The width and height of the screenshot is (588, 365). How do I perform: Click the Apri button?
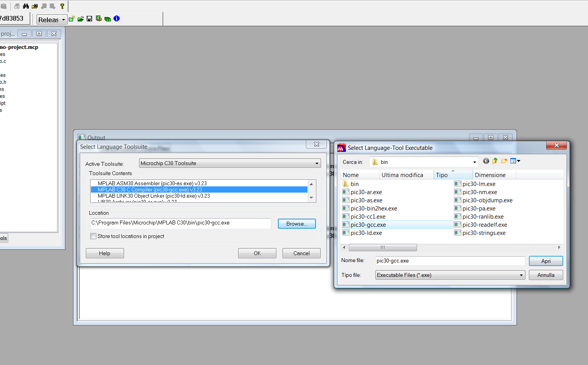click(546, 261)
